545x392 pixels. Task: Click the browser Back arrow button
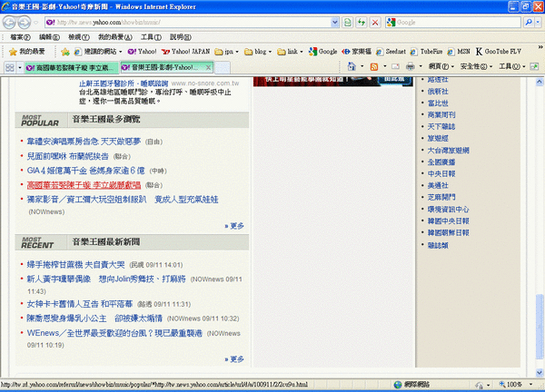pyautogui.click(x=9, y=23)
